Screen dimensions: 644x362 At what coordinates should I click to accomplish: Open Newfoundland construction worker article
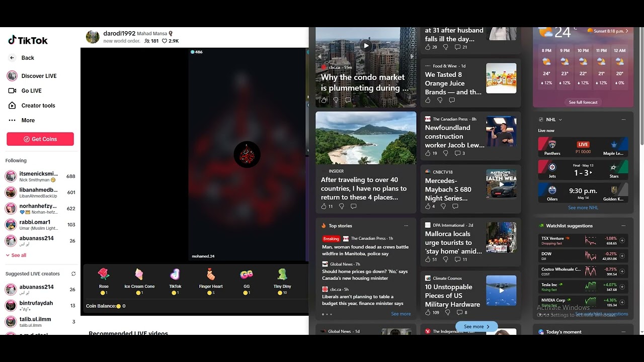454,136
